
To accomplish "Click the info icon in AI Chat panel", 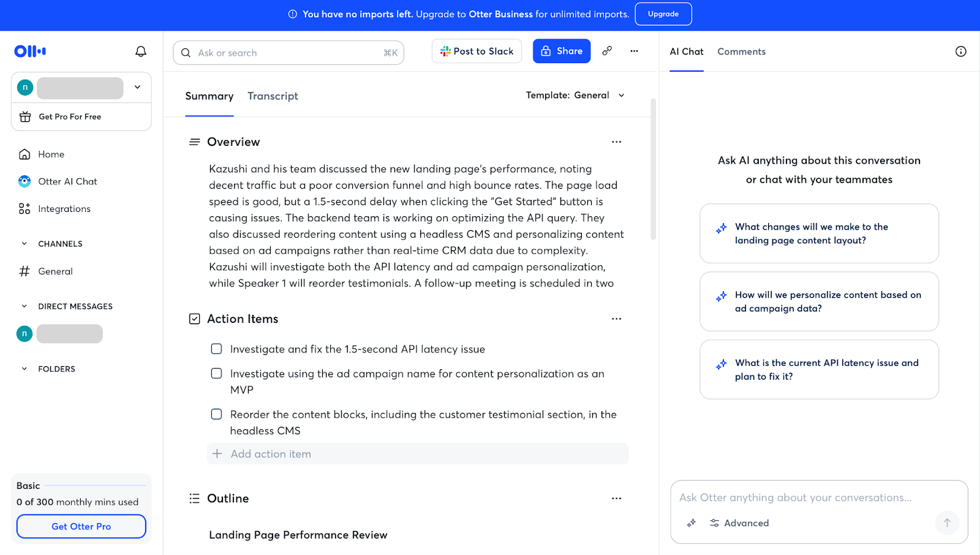I will click(960, 51).
